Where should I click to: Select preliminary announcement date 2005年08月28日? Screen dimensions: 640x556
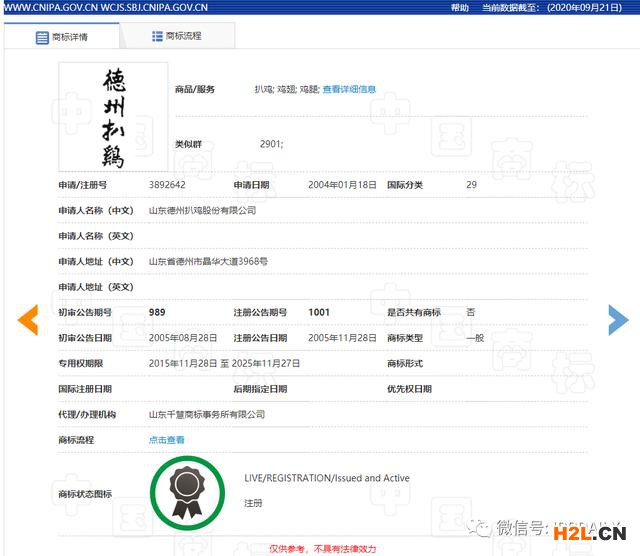[x=183, y=338]
